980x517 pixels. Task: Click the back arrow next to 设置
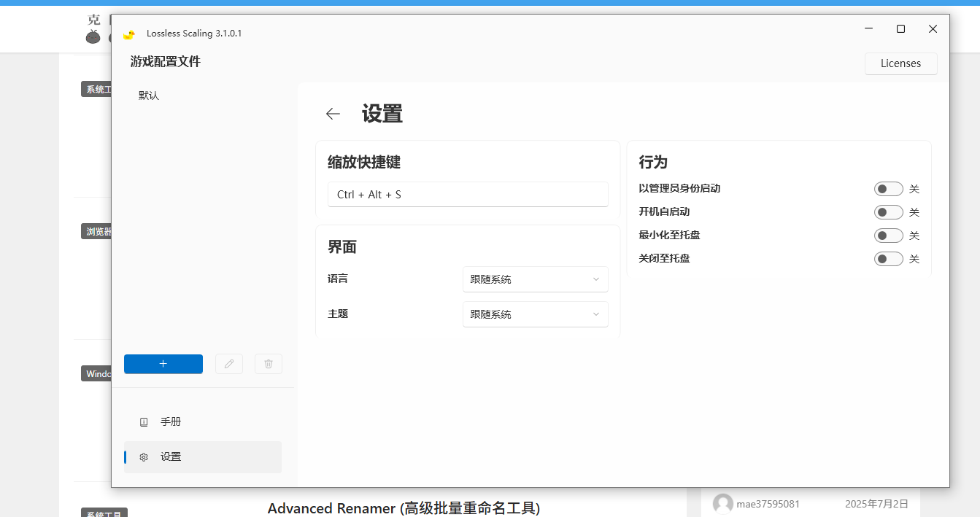tap(333, 114)
